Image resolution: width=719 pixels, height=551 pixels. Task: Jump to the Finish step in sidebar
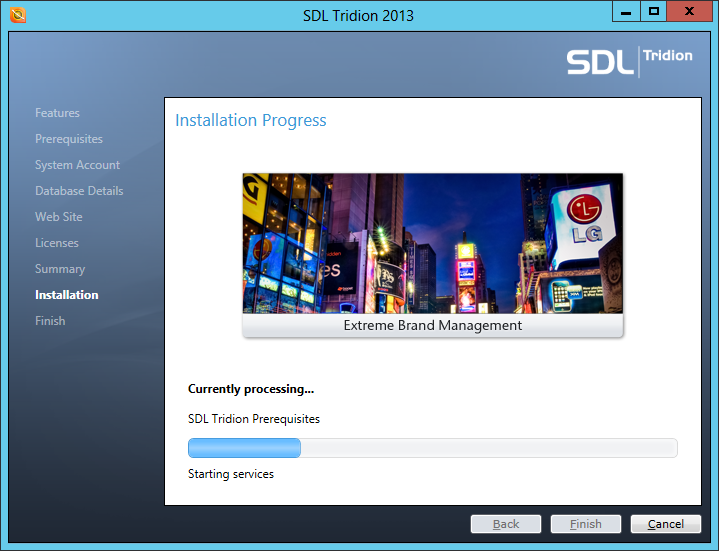coord(50,321)
